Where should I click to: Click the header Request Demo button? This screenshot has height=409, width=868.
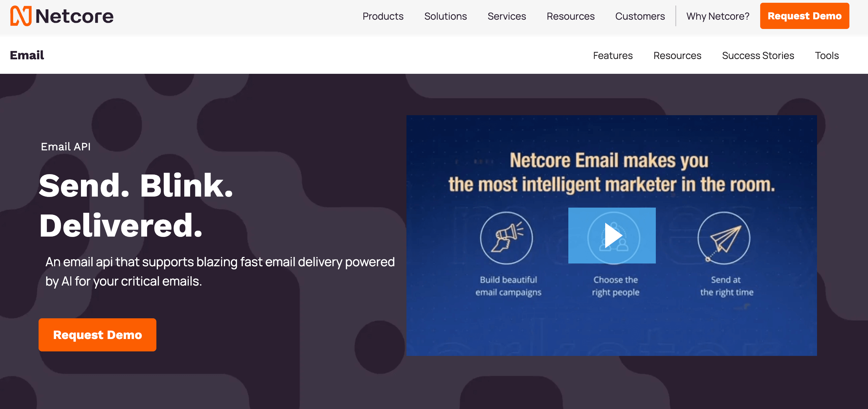pyautogui.click(x=804, y=16)
